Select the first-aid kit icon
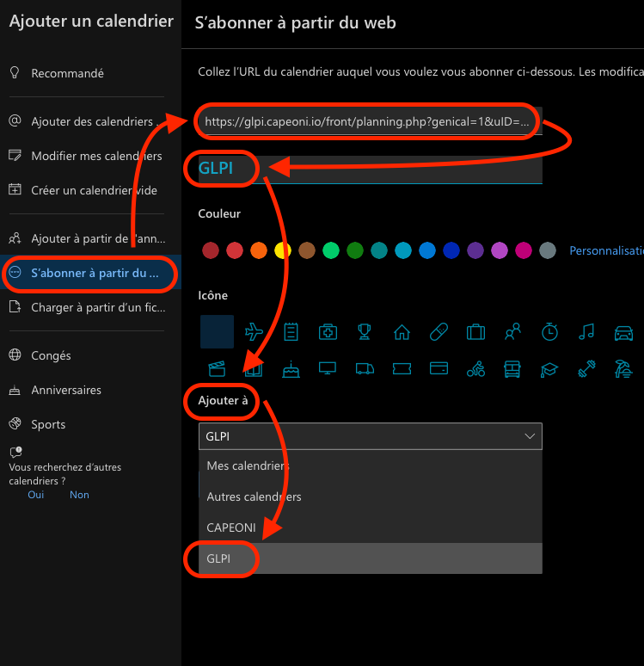This screenshot has height=666, width=644. pos(328,332)
